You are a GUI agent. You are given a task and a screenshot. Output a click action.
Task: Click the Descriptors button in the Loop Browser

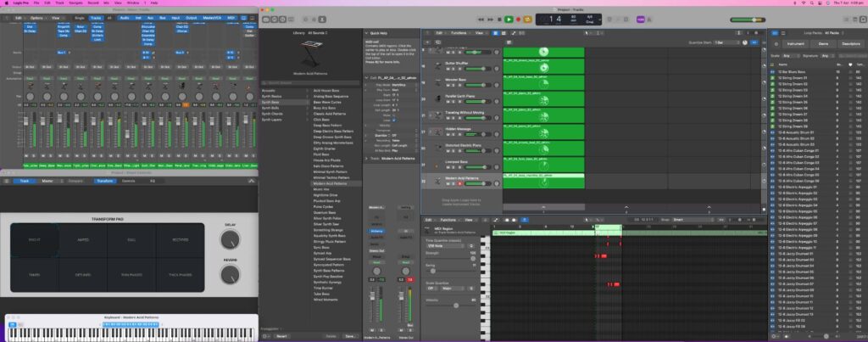[851, 44]
